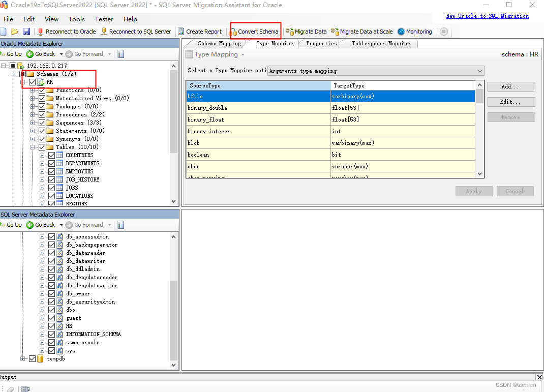Viewport: 544px width, 392px height.
Task: Click the Type Mapping grid icon
Action: tap(189, 54)
